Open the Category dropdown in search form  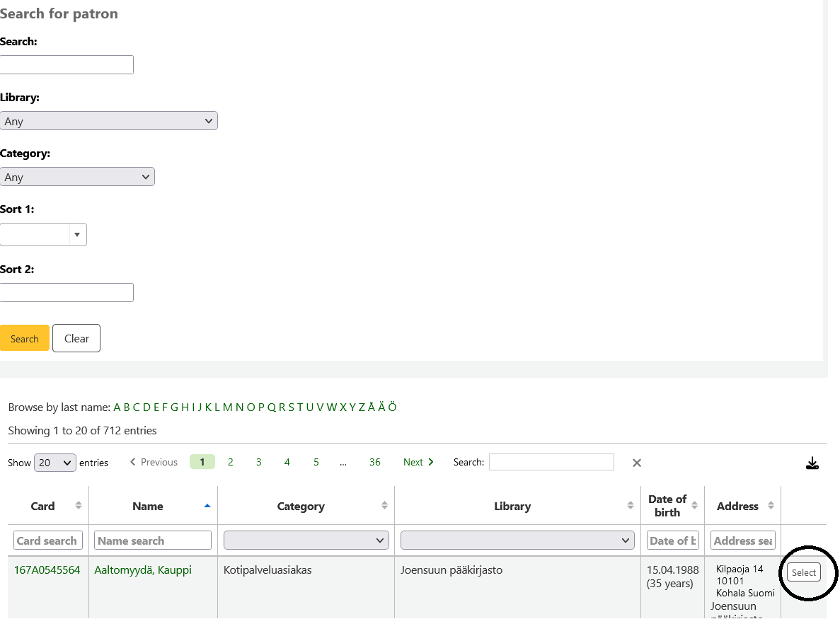(77, 177)
